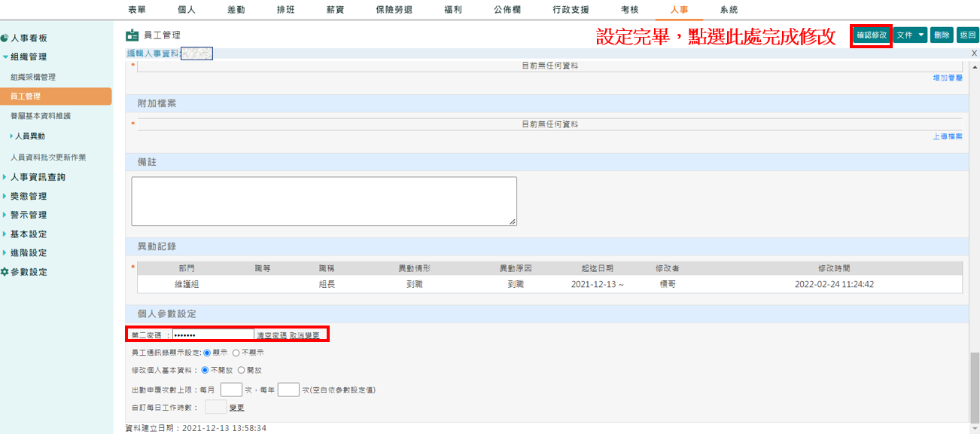Click the 組織管理 folder icon in sidebar
Viewport: 980px width, 434px height.
coord(5,56)
